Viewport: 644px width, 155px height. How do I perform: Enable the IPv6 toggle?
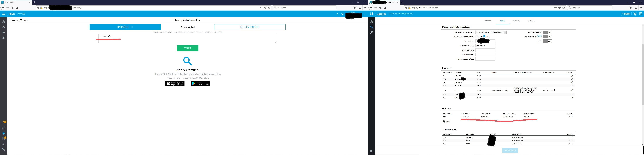pyautogui.click(x=547, y=41)
